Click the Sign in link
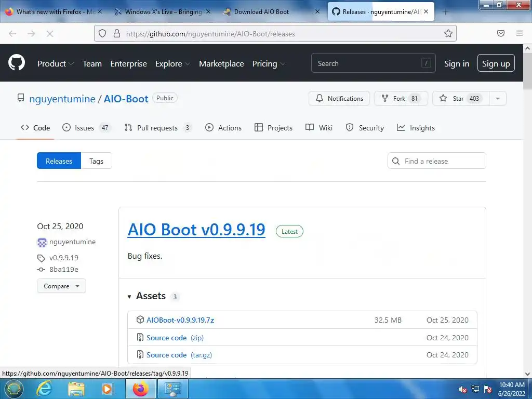532x399 pixels. (x=457, y=63)
